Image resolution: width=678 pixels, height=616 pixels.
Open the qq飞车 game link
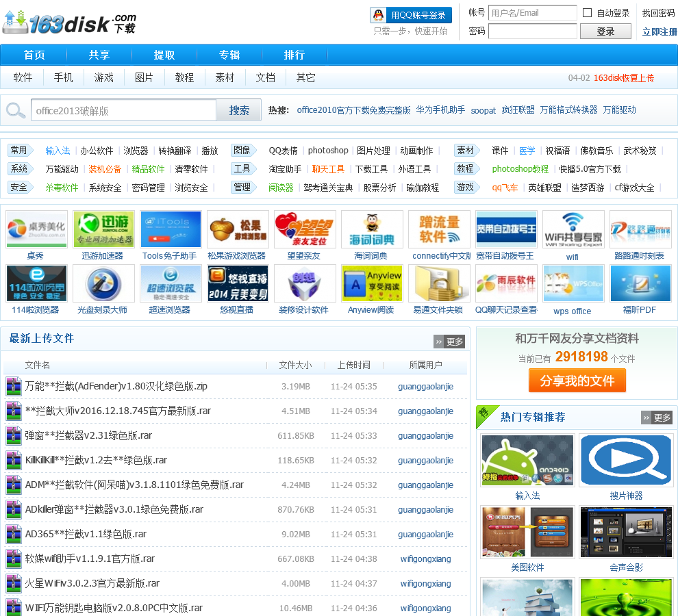tap(505, 188)
